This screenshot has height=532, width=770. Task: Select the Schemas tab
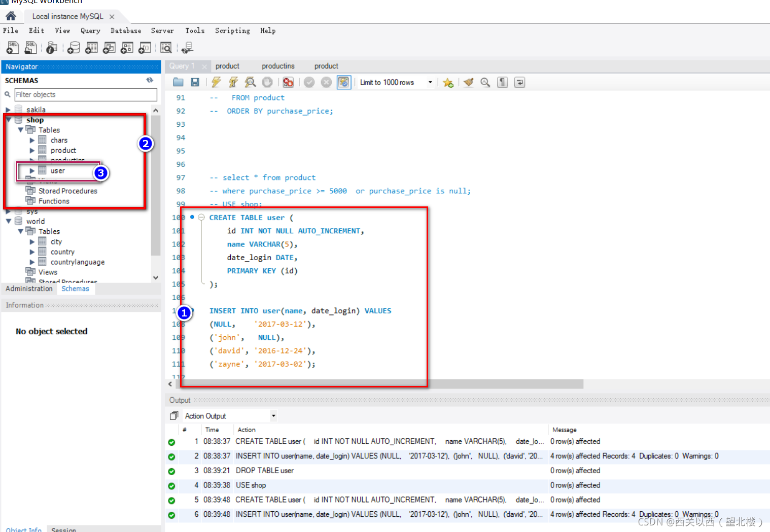(75, 289)
